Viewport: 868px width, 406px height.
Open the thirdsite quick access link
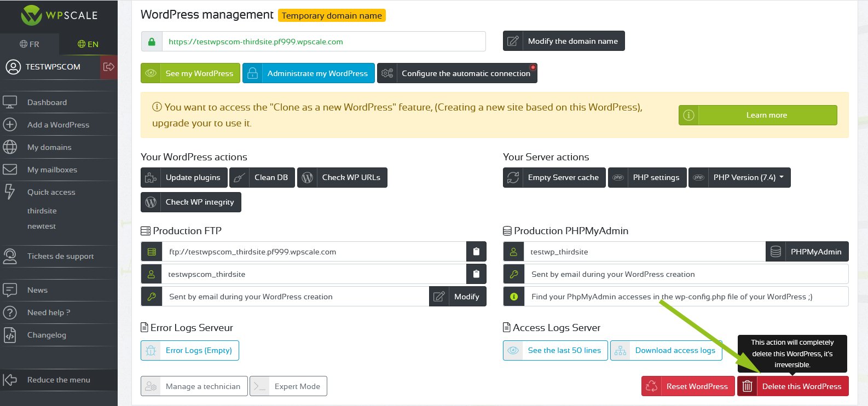click(42, 211)
